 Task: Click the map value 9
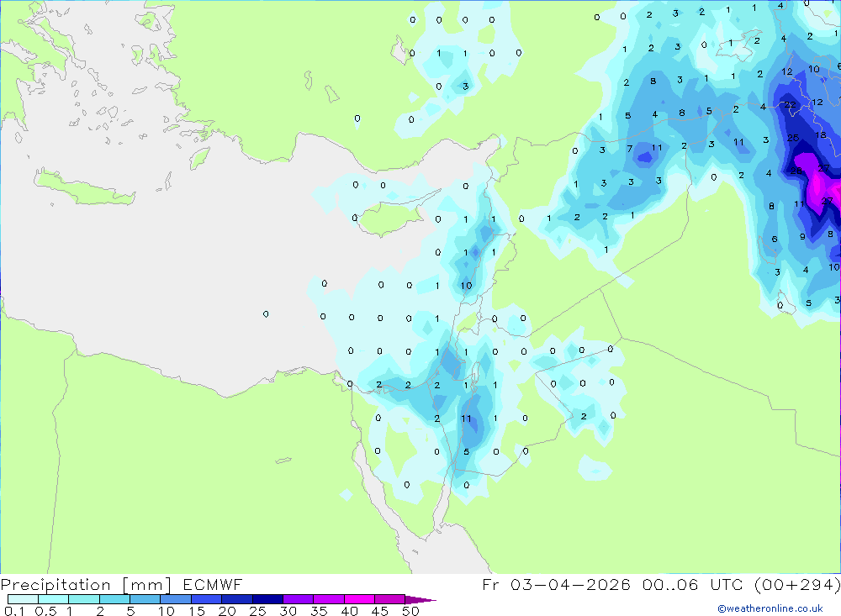point(802,236)
